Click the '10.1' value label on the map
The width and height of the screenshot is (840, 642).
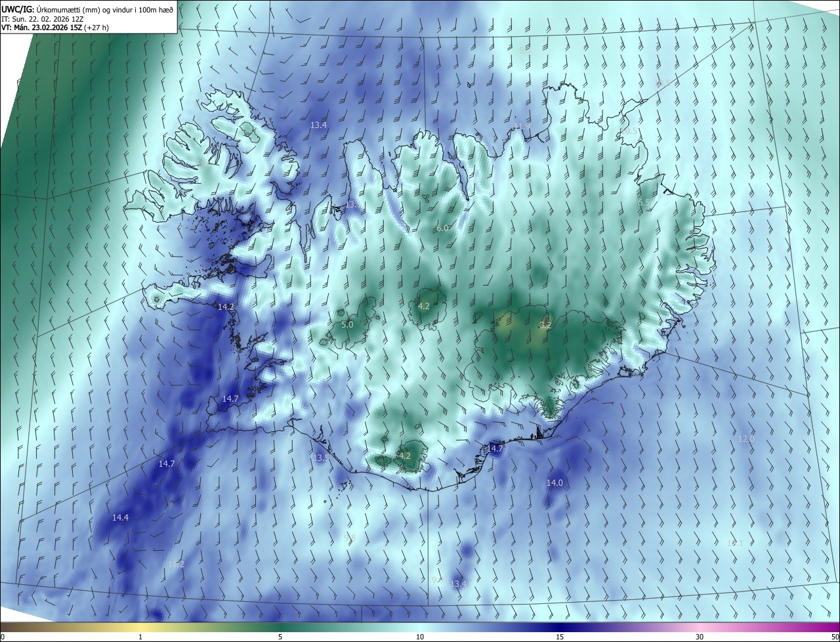coord(735,543)
